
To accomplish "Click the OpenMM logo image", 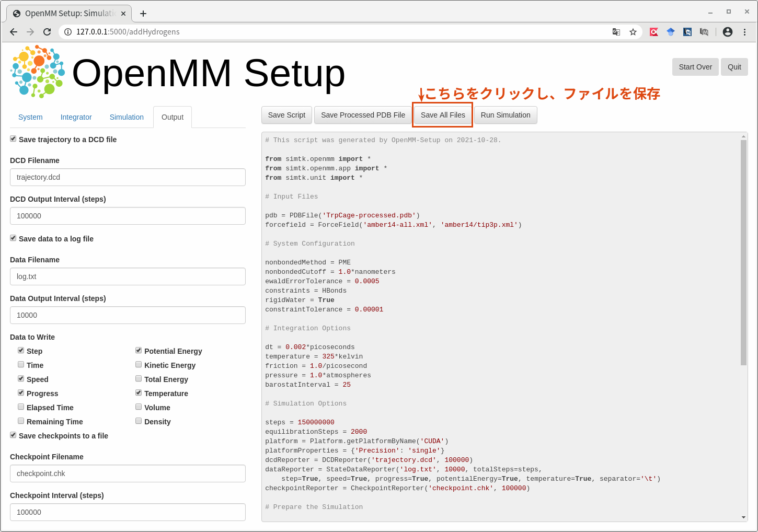I will click(x=37, y=71).
